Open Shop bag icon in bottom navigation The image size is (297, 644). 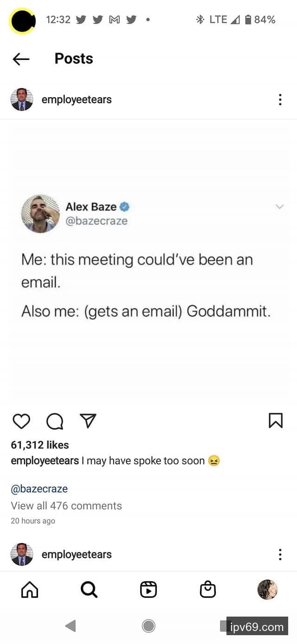point(208,590)
